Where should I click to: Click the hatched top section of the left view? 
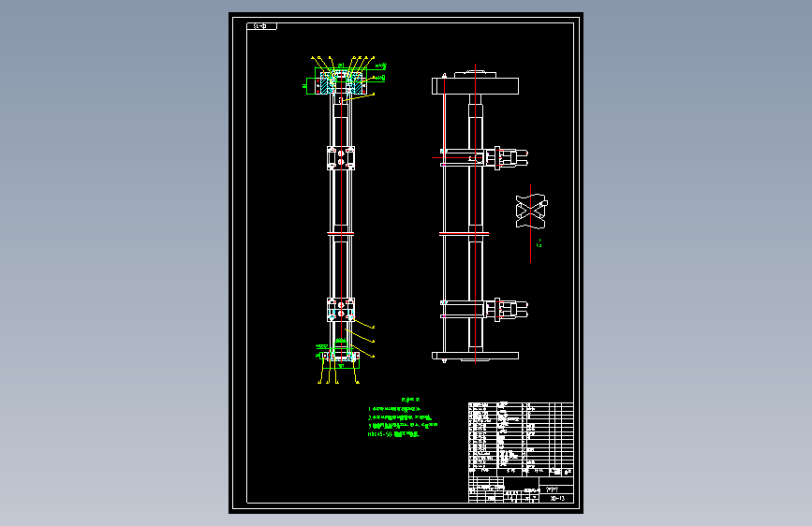(341, 83)
